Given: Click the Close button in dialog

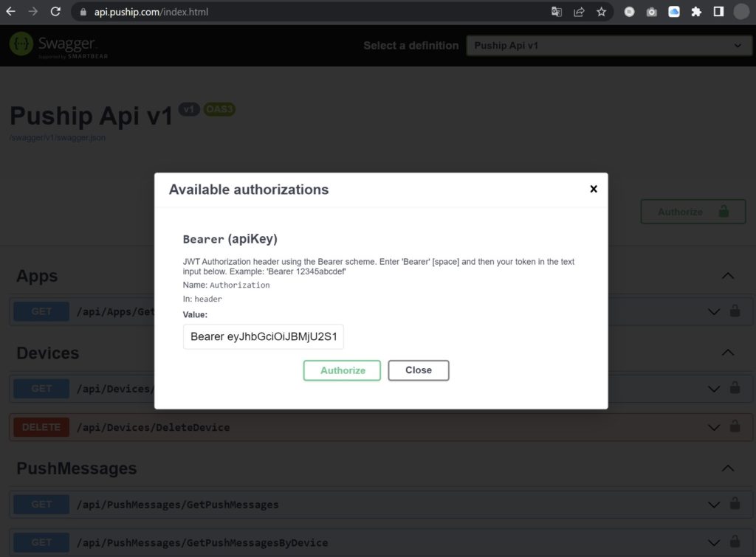Looking at the screenshot, I should point(419,370).
